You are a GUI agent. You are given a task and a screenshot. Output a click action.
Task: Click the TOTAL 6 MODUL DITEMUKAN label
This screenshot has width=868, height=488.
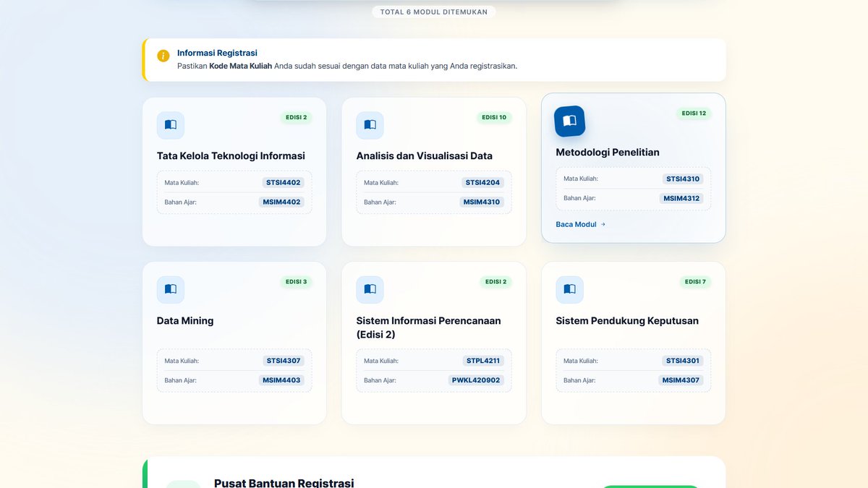coord(434,12)
